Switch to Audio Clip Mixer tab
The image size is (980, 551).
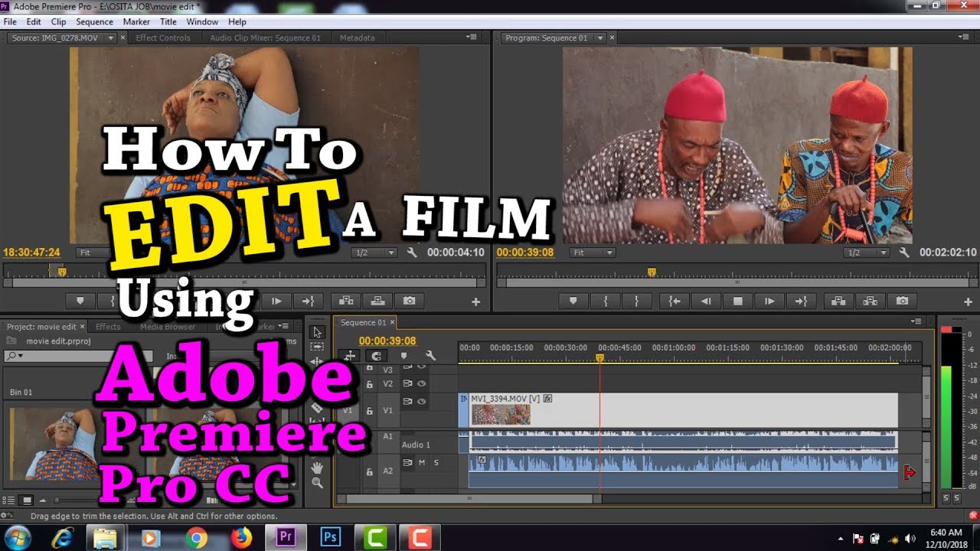[265, 37]
